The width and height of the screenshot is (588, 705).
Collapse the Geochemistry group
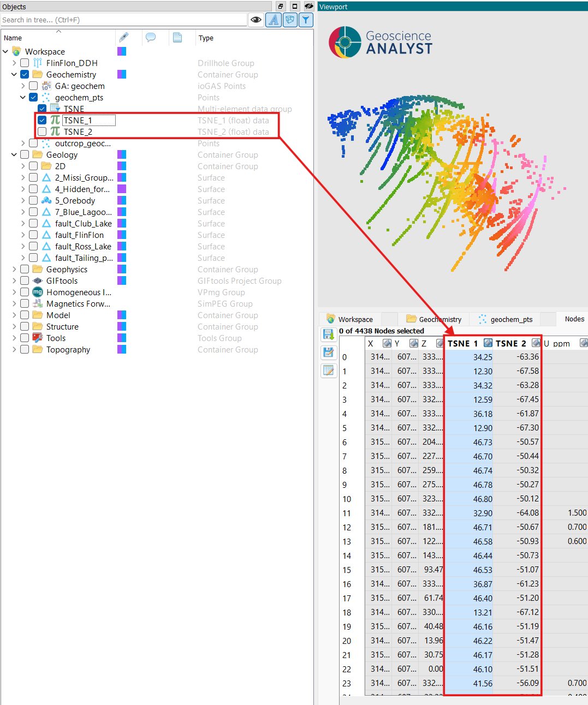click(14, 74)
